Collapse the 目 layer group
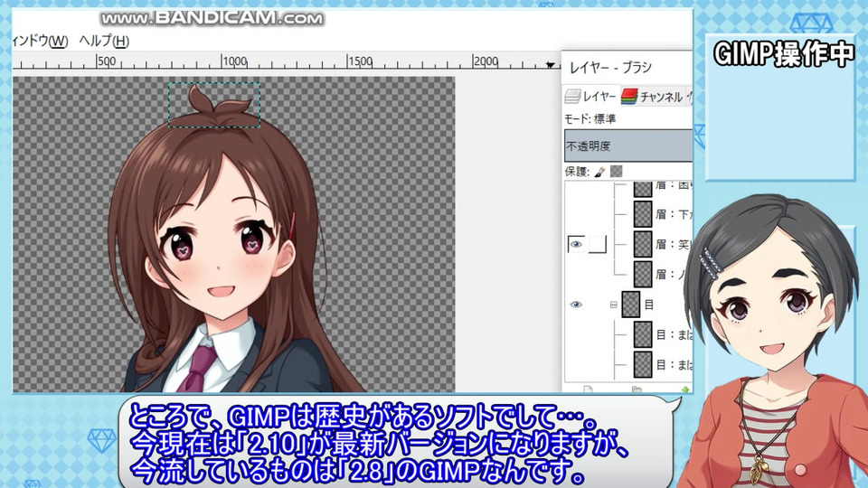 (x=613, y=305)
